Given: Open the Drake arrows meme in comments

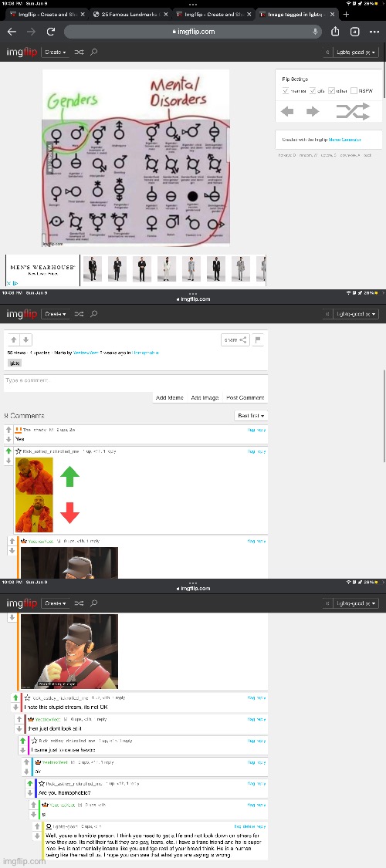Looking at the screenshot, I should tap(48, 495).
